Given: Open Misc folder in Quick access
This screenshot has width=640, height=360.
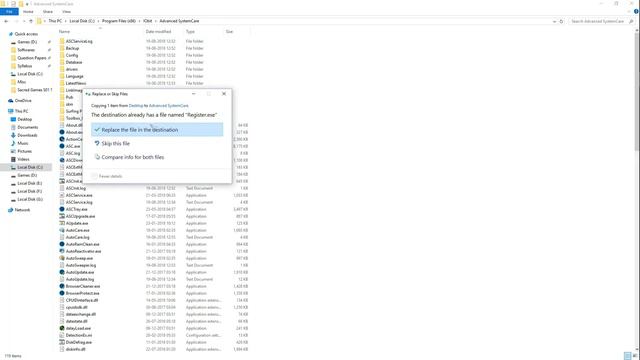Looking at the screenshot, I should (x=21, y=82).
